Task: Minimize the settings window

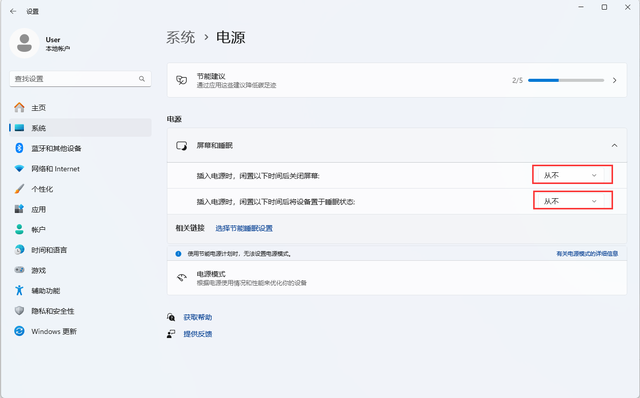Action: (x=581, y=7)
